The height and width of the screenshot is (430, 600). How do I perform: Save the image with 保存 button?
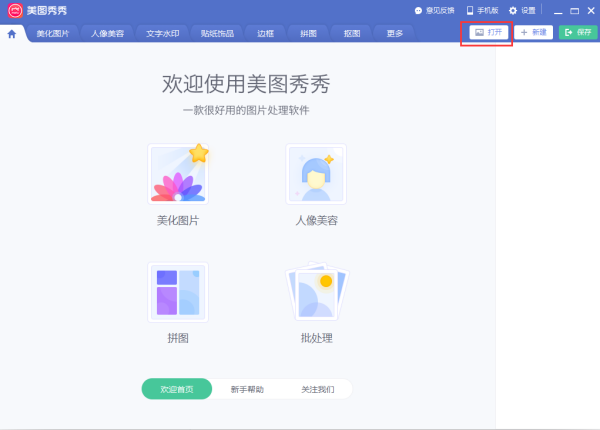578,33
